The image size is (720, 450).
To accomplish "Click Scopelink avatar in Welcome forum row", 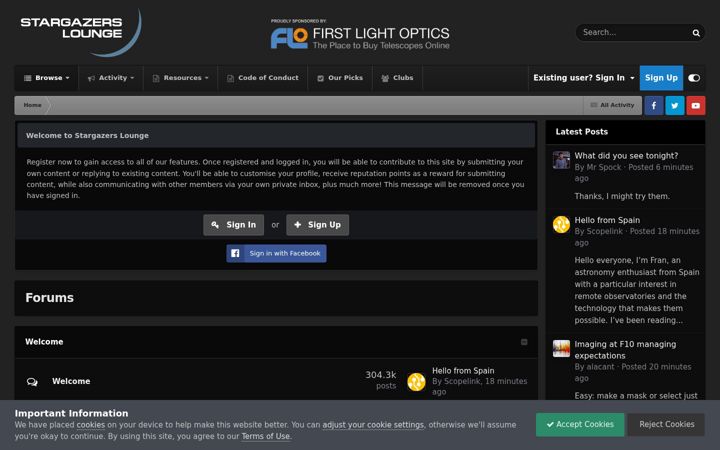I will [x=416, y=382].
